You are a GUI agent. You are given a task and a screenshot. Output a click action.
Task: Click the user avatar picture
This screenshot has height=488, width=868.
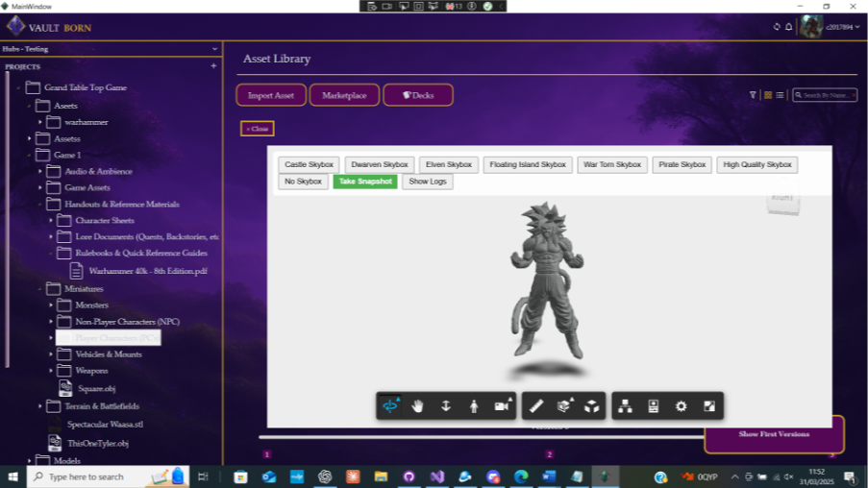(811, 27)
